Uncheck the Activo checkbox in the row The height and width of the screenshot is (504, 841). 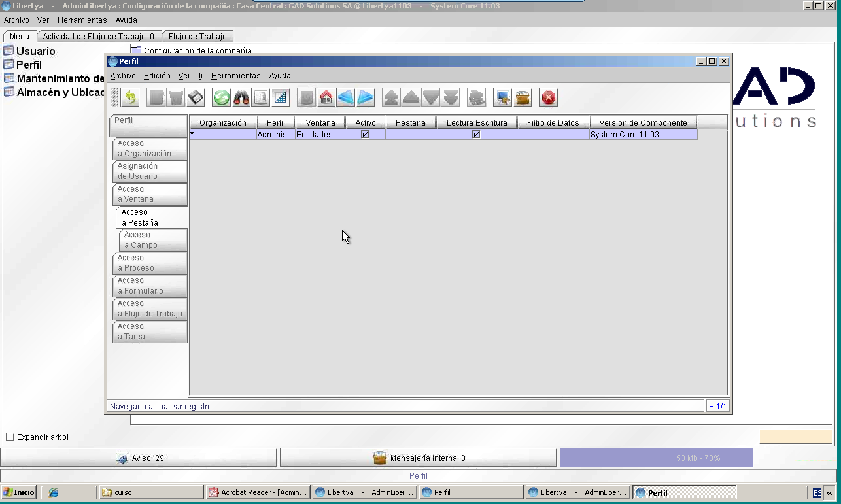tap(365, 135)
